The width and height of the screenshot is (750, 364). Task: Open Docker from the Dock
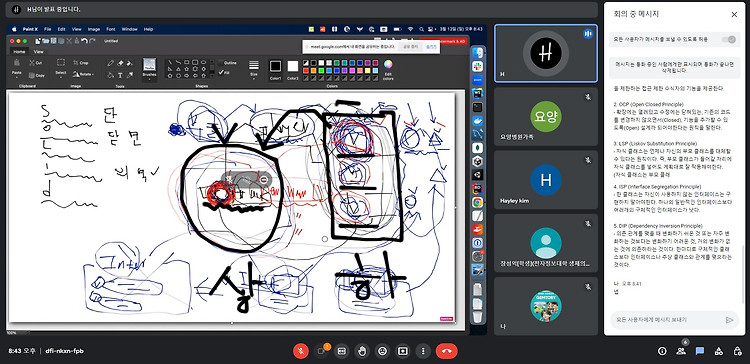pyautogui.click(x=477, y=121)
